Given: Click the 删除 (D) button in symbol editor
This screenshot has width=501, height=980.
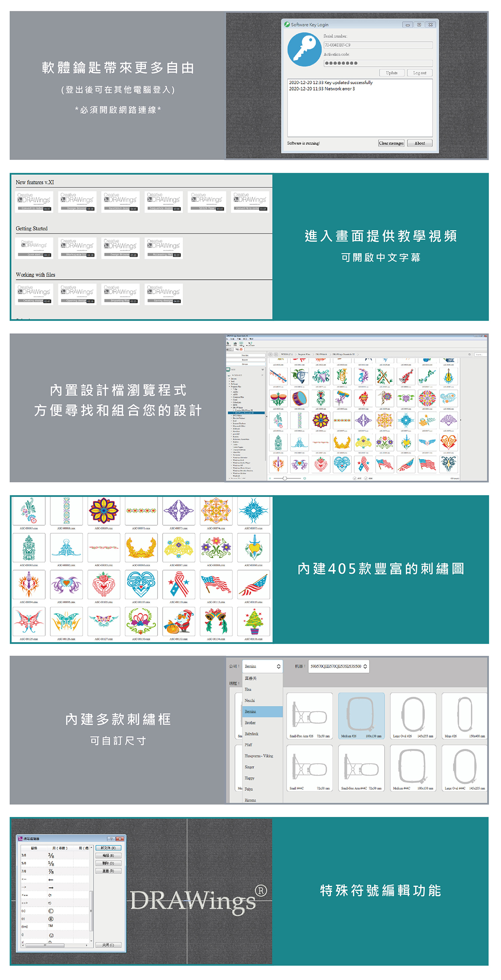Looking at the screenshot, I should (108, 863).
